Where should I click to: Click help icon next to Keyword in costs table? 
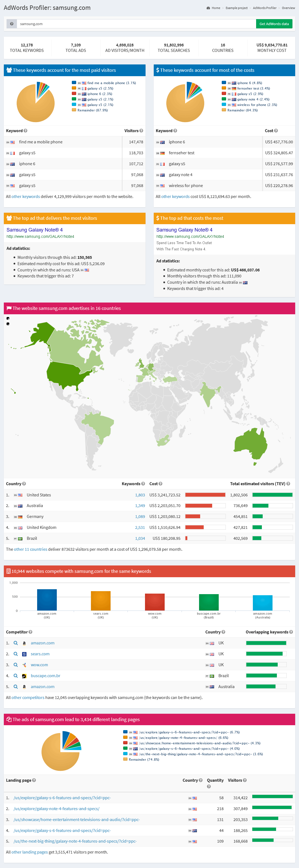coord(175,131)
